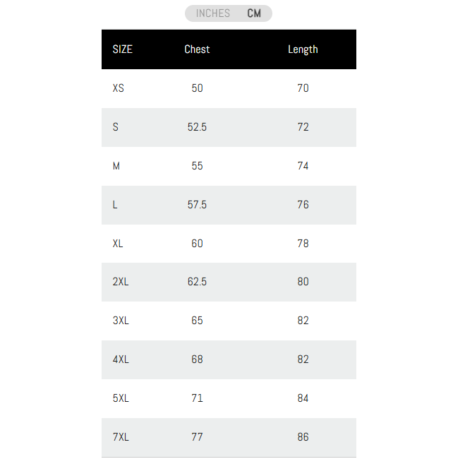This screenshot has height=476, width=453.
Task: Click length value 78 in XL row
Action: 303,244
